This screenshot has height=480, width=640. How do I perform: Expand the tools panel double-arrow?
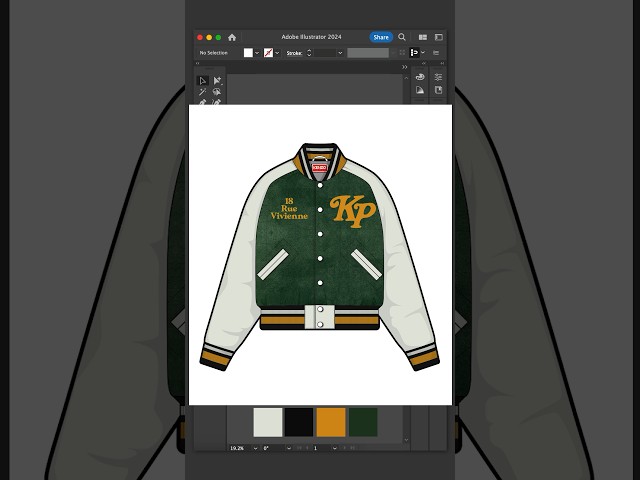(198, 63)
